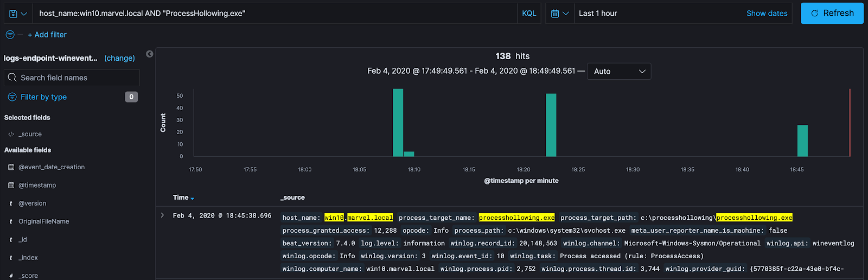The width and height of the screenshot is (868, 280).
Task: Click into the KQL query search bar
Action: 275,14
